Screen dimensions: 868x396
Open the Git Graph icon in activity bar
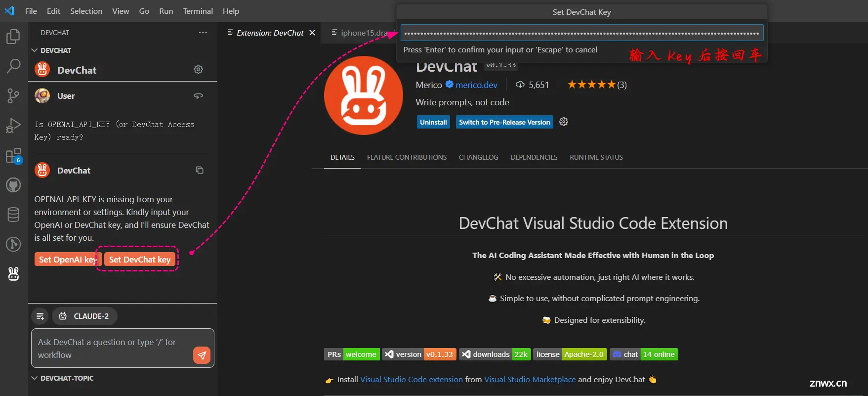(13, 244)
